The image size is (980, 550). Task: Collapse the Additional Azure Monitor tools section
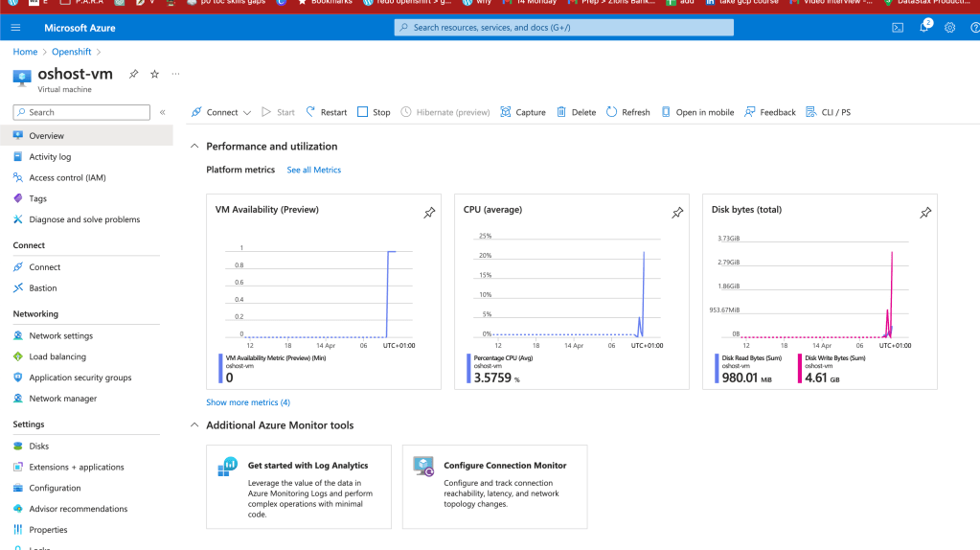coord(194,425)
